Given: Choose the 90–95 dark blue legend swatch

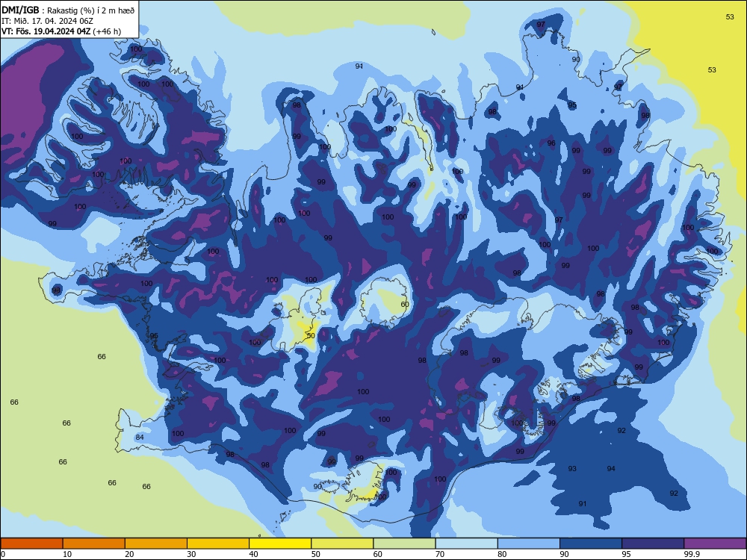Looking at the screenshot, I should click(x=591, y=544).
